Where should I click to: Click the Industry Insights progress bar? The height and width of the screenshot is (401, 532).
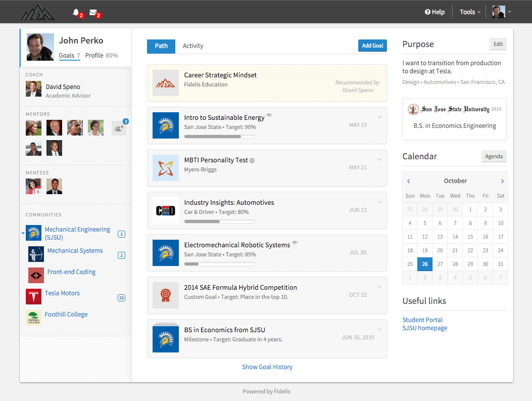[x=220, y=221]
